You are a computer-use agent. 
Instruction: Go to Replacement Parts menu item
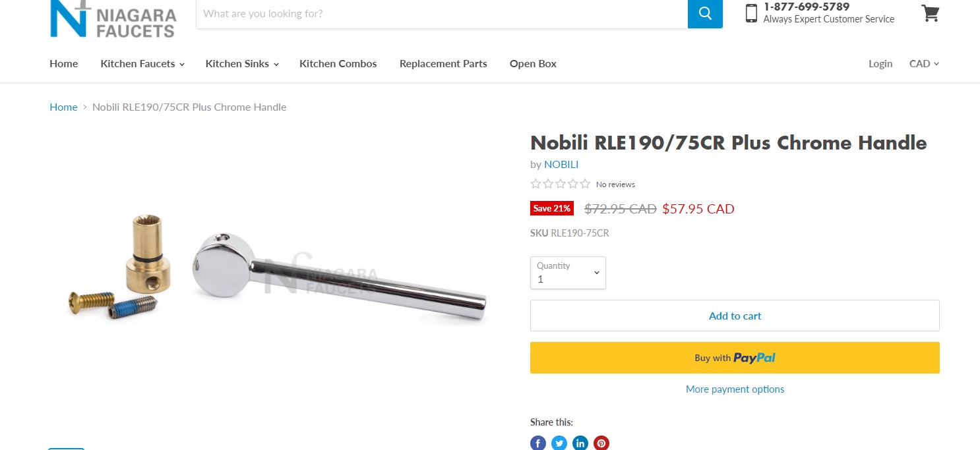tap(443, 64)
